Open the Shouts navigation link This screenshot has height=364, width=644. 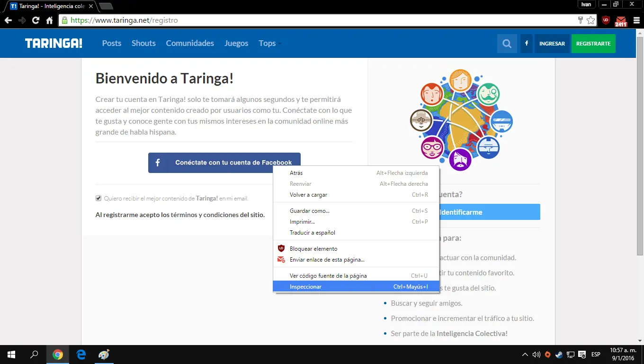tap(143, 43)
